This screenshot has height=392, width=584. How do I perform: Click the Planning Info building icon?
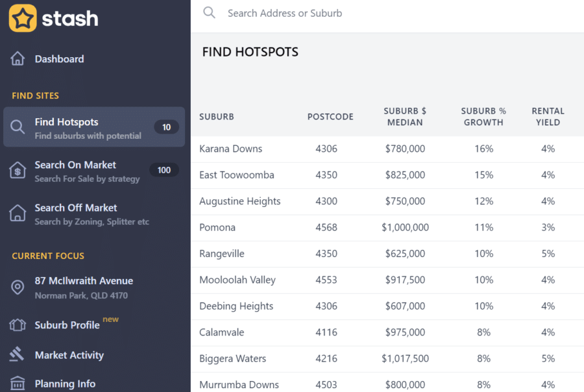click(18, 383)
